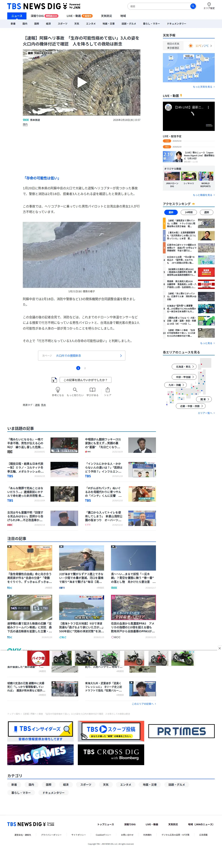The width and height of the screenshot is (222, 868).
Task: Open the DIG GAMES banner
Action: tap(40, 755)
